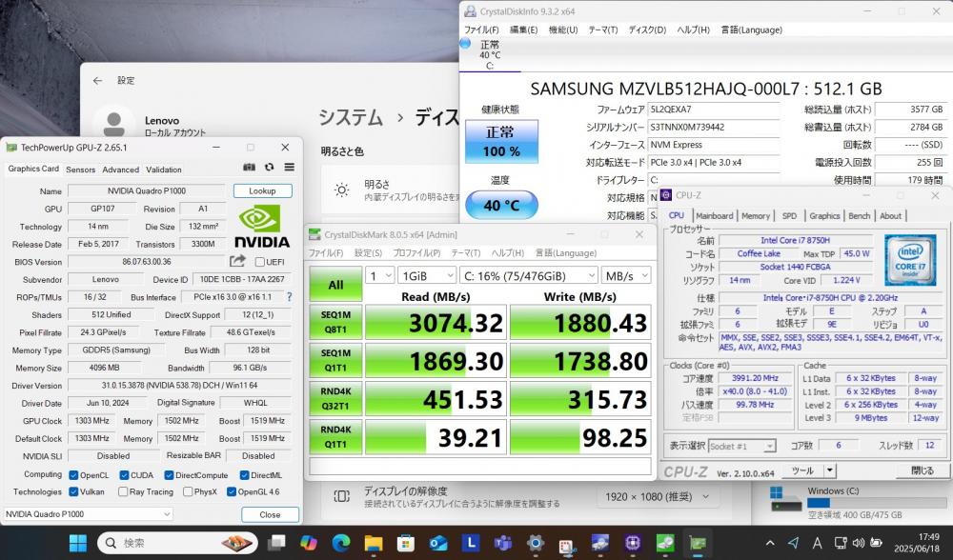
Task: Open the Memory tab in CPU-Z
Action: [756, 215]
